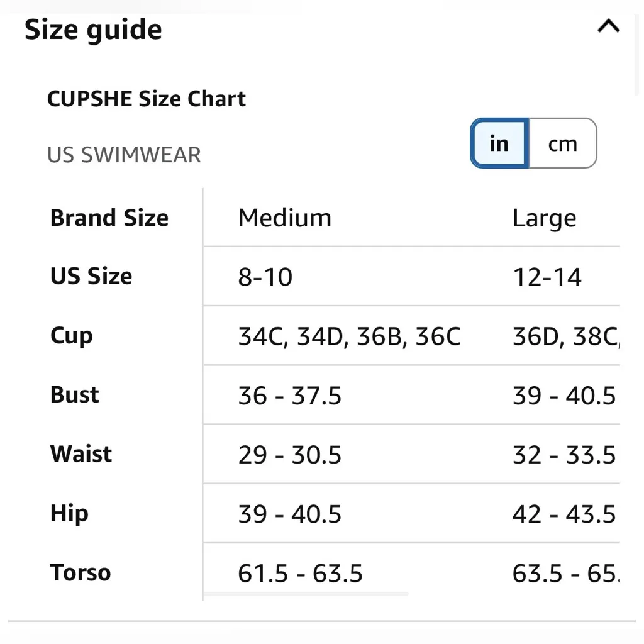Screen dimensions: 644x644
Task: Switch size units to cm
Action: (x=562, y=143)
